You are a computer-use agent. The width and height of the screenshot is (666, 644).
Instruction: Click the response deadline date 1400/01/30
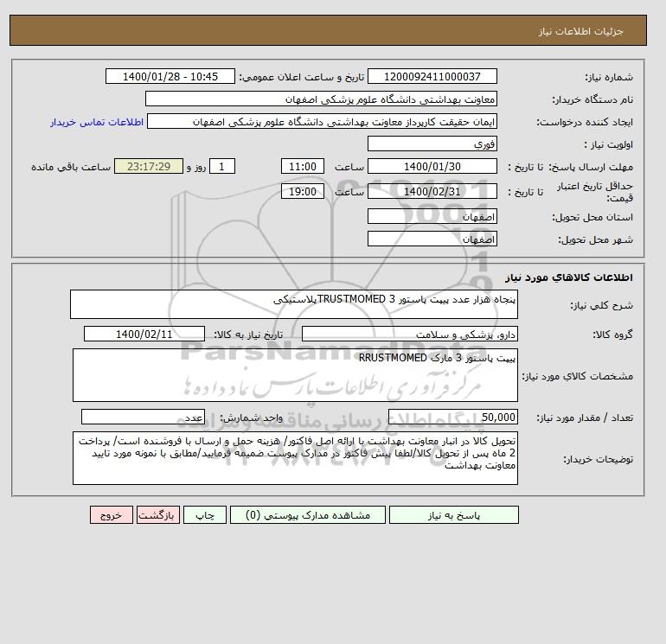(432, 167)
